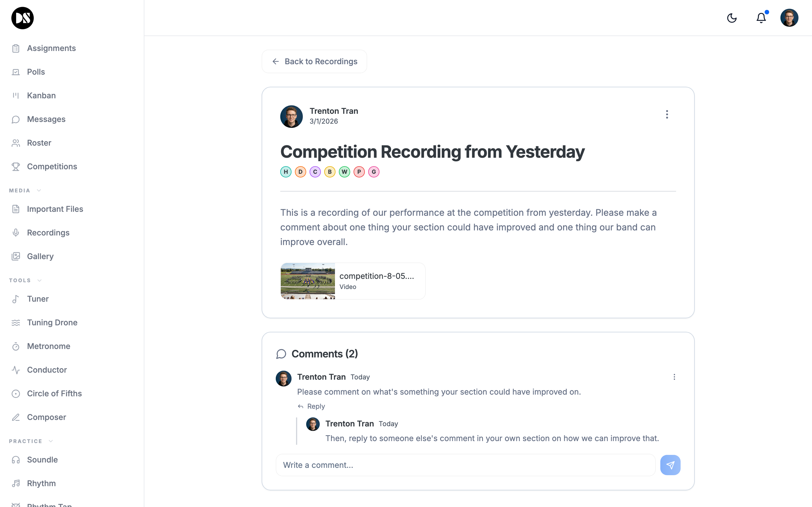Click the notifications bell
This screenshot has height=507, width=812.
point(761,18)
